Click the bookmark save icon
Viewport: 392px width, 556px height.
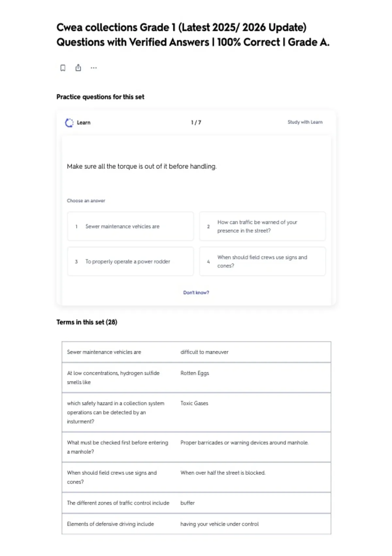[x=63, y=68]
